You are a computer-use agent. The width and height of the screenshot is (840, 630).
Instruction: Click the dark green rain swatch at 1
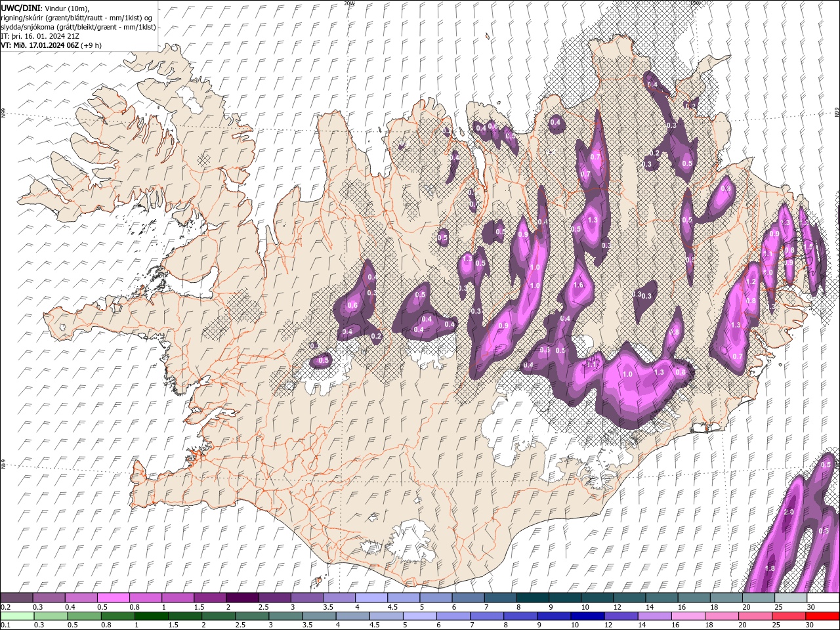152,616
